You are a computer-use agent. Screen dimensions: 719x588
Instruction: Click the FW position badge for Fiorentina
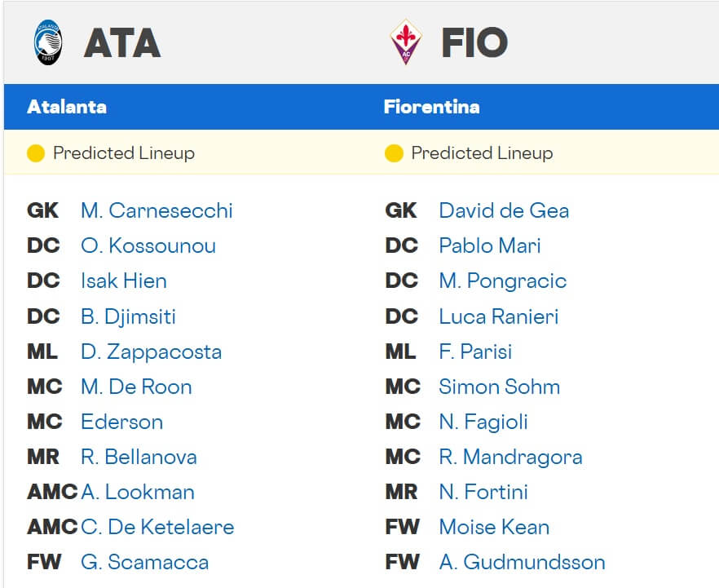pos(403,528)
